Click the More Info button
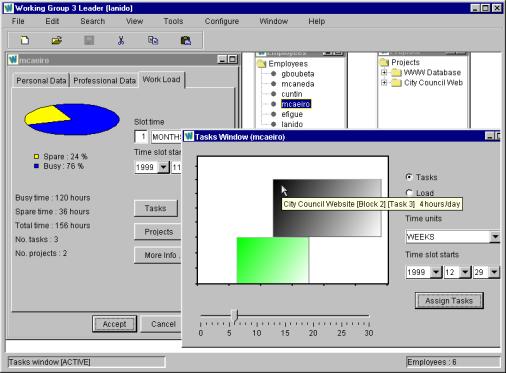The height and width of the screenshot is (373, 506). [x=158, y=255]
